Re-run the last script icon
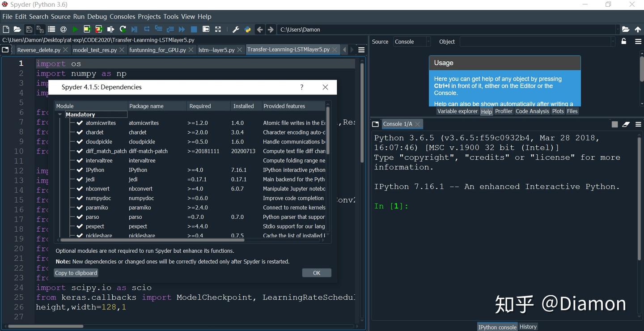This screenshot has height=331, width=644. tap(123, 30)
